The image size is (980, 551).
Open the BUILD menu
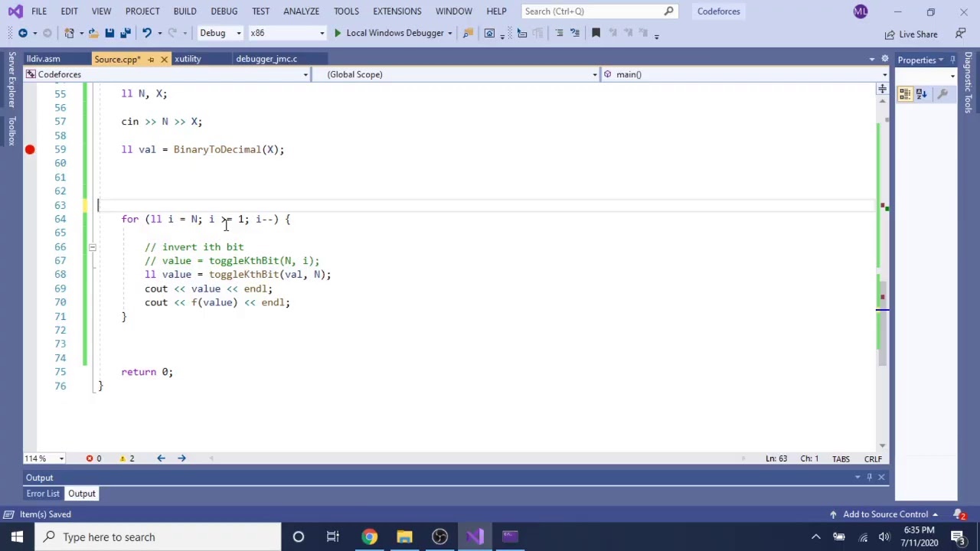click(x=185, y=11)
